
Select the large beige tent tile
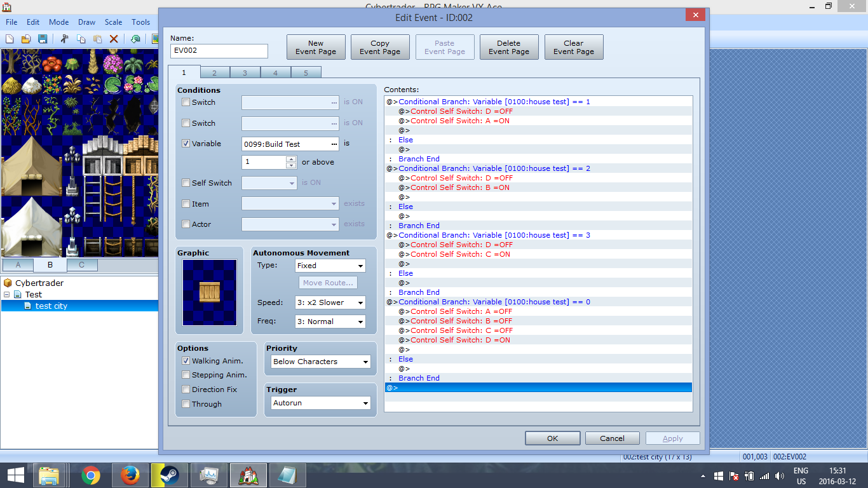[31, 165]
